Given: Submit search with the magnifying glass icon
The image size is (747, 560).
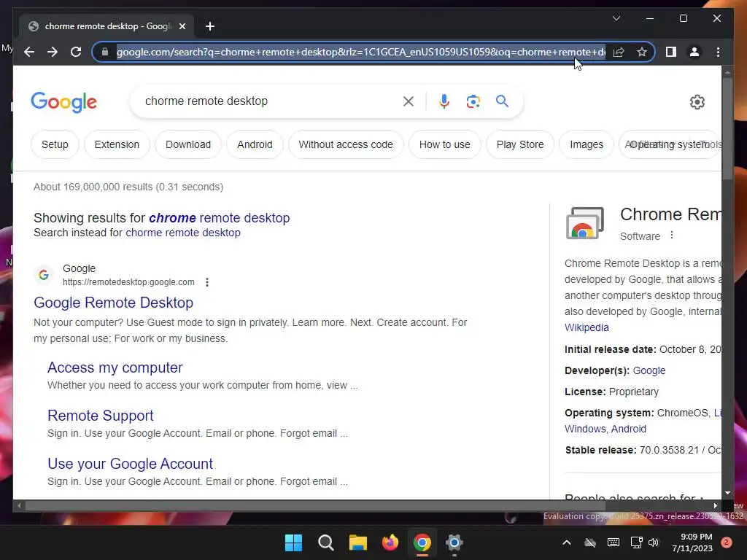Looking at the screenshot, I should pos(502,101).
